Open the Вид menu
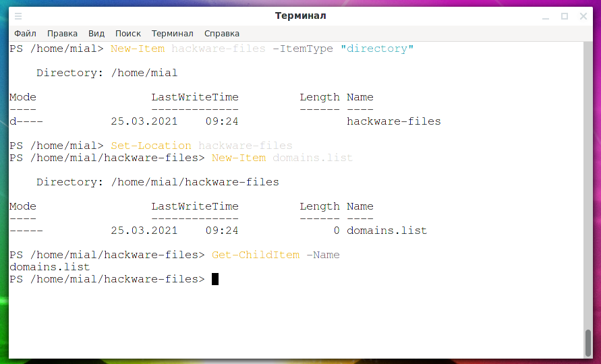The height and width of the screenshot is (364, 601). point(96,34)
